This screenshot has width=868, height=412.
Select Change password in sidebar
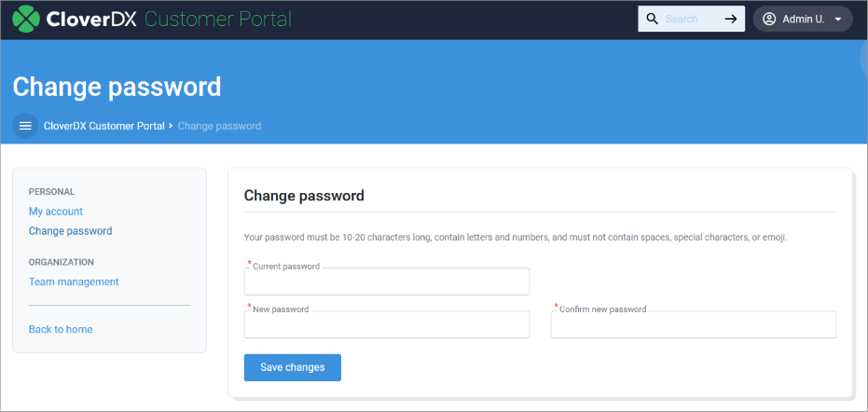point(70,231)
